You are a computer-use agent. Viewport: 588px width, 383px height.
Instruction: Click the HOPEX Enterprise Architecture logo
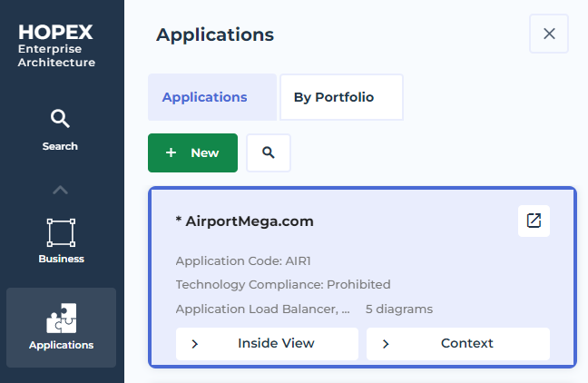coord(56,45)
